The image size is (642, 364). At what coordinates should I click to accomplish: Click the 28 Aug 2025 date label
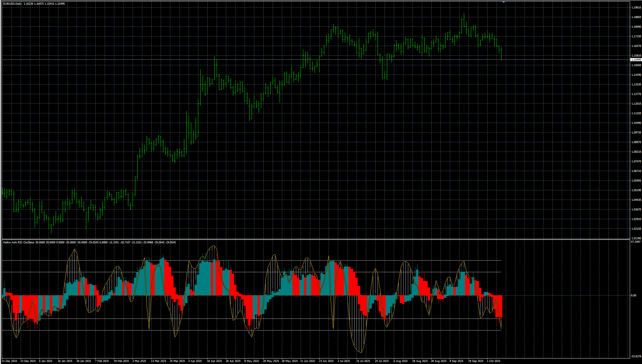tap(438, 361)
